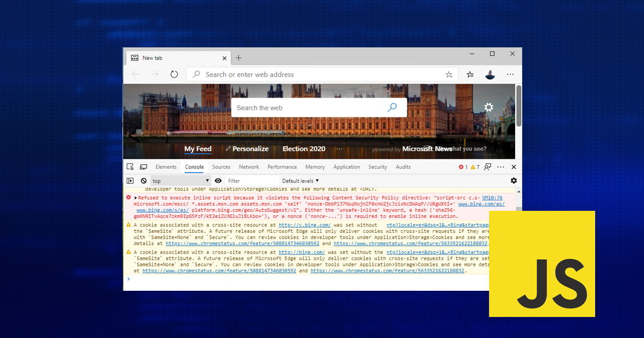Open the My Feed section
This screenshot has width=644, height=338.
coord(198,149)
